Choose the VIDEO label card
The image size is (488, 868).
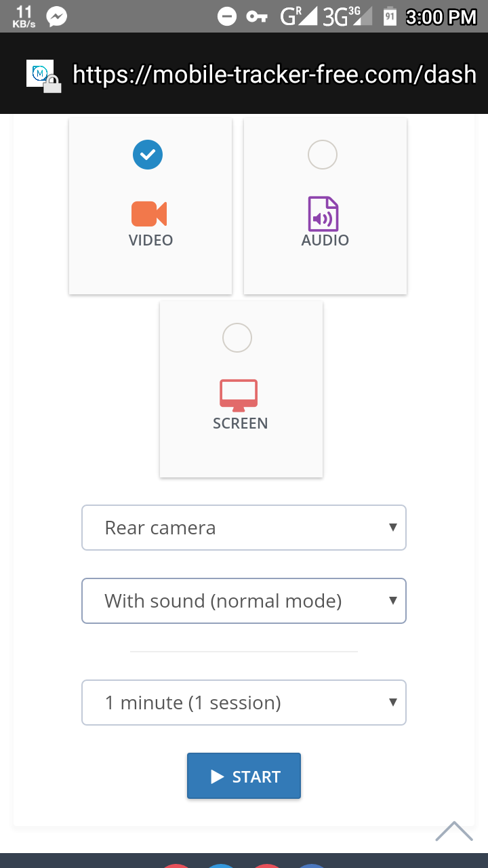tap(150, 240)
